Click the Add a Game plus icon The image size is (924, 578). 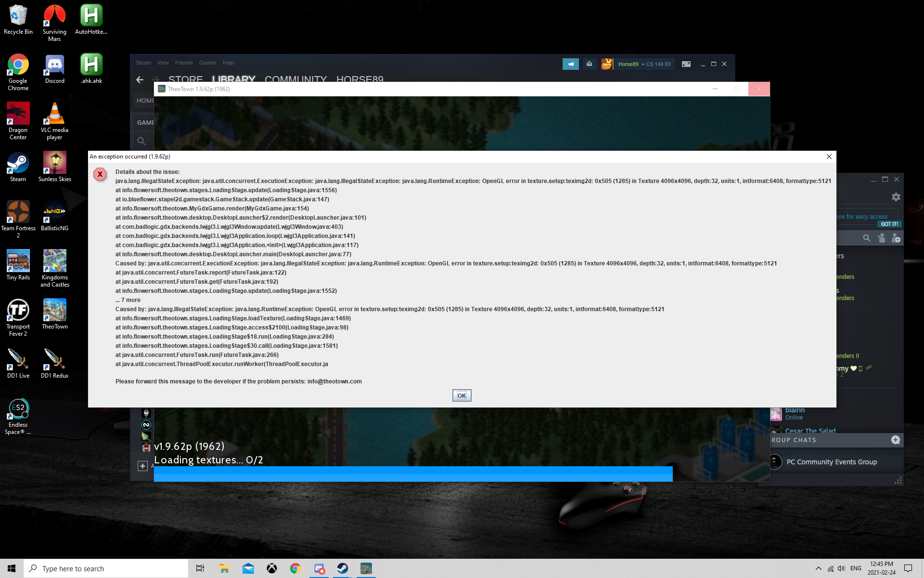pos(142,466)
